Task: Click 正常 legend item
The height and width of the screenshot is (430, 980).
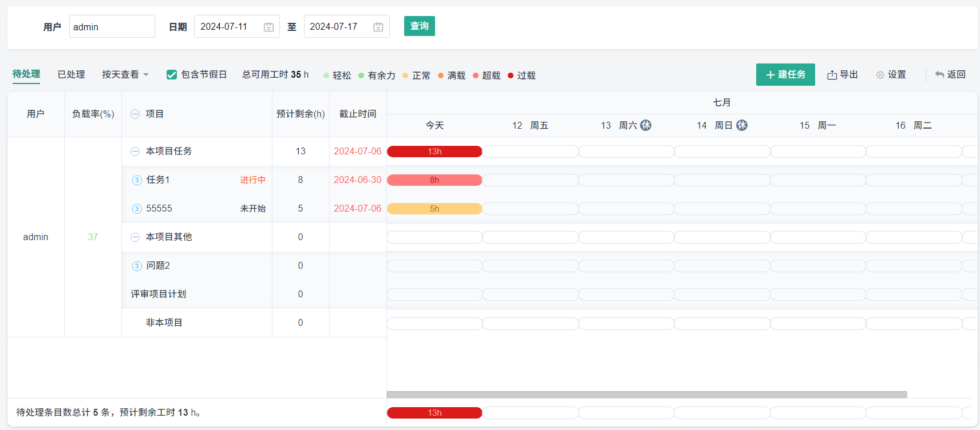Action: (x=417, y=75)
